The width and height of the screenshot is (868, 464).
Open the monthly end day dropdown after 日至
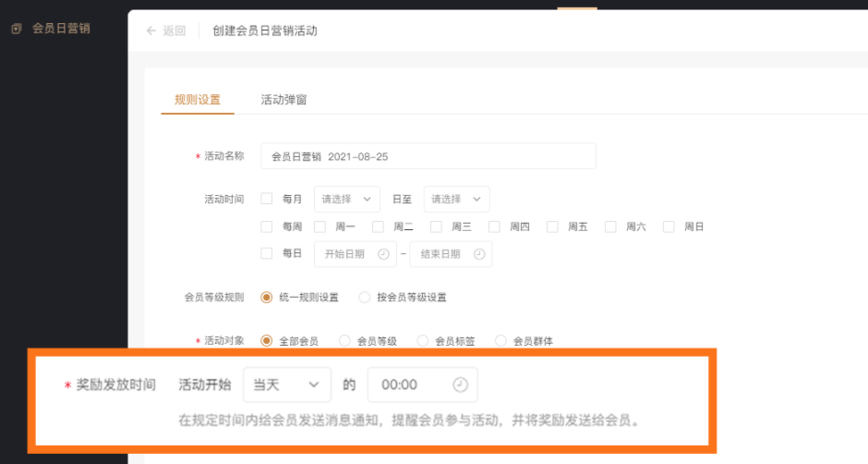456,199
